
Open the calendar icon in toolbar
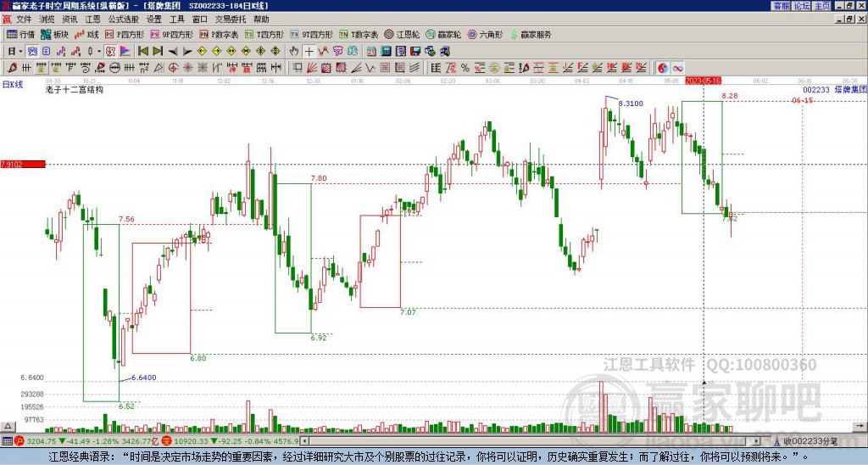tap(371, 52)
